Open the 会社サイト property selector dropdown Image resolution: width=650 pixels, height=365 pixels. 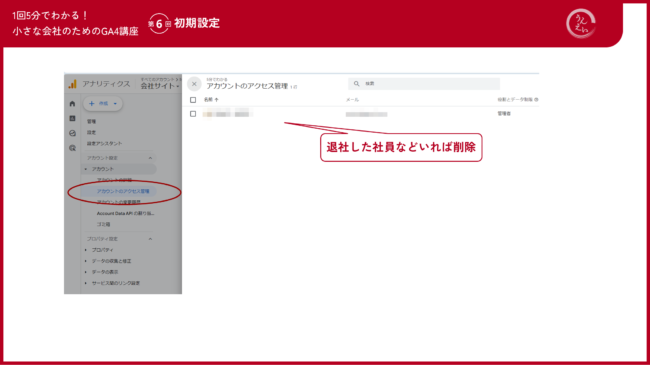coord(160,86)
